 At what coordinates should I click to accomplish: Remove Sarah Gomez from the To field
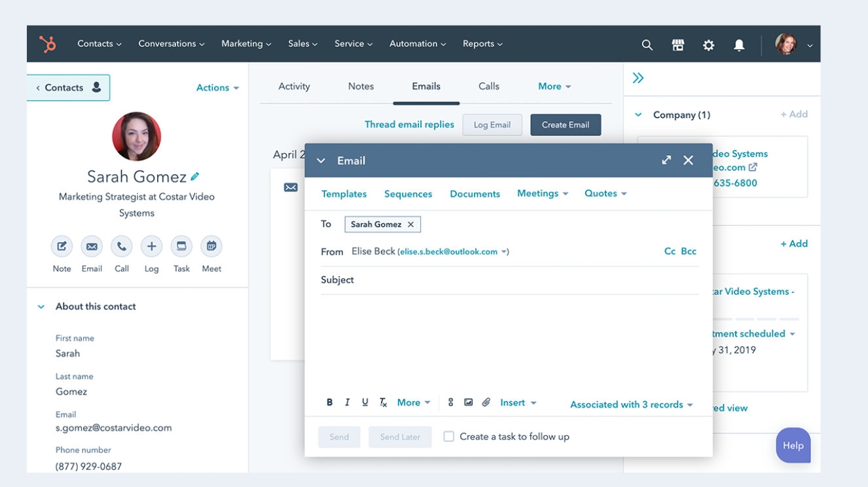coord(410,225)
